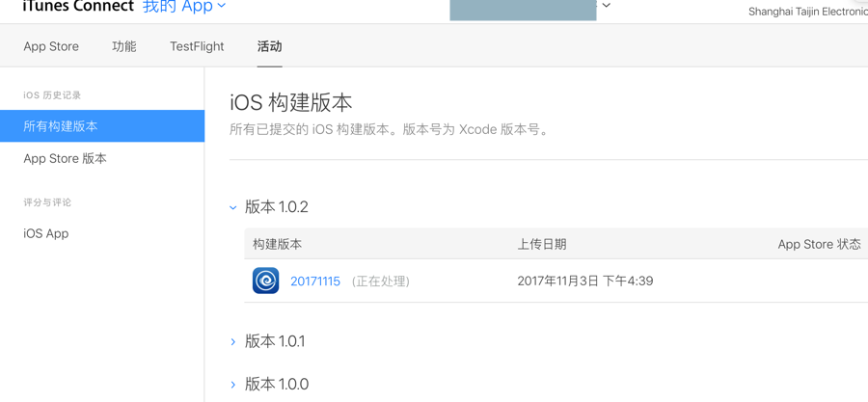The width and height of the screenshot is (868, 402).
Task: Click the 正在处理 status text
Action: coord(381,281)
